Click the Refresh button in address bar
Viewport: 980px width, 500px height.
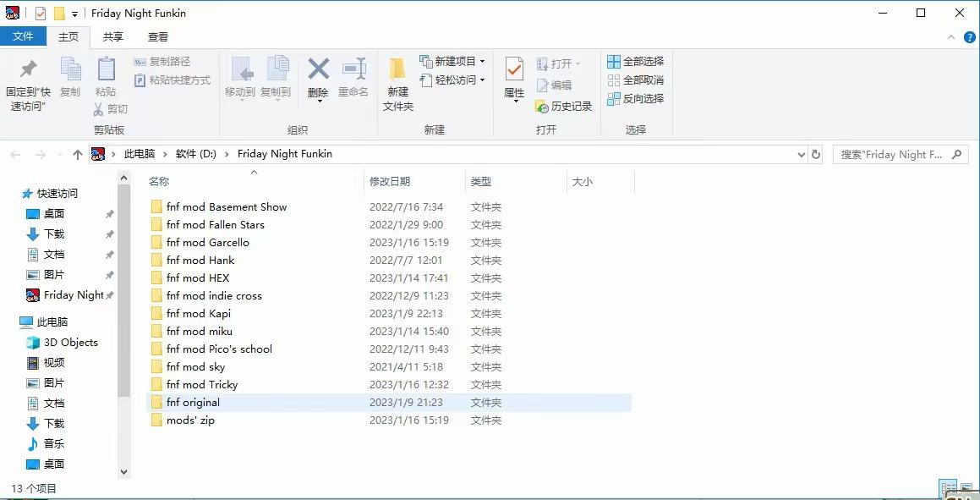pyautogui.click(x=816, y=154)
